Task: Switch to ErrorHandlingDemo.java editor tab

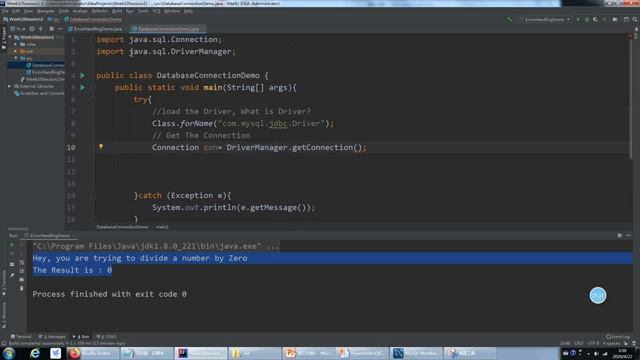Action: point(96,29)
